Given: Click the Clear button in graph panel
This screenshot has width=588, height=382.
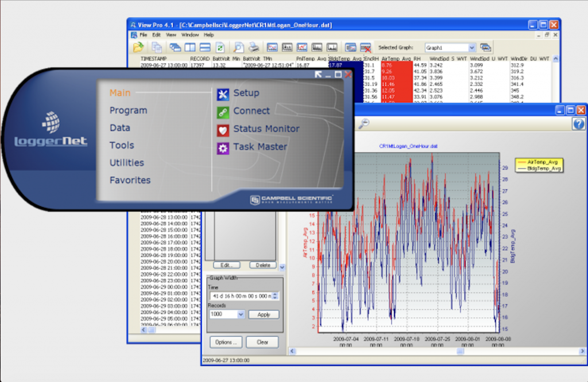Looking at the screenshot, I should (262, 342).
